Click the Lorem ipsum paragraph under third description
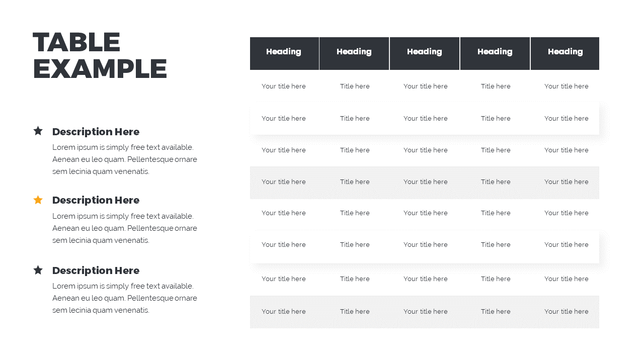Screen dimensions: 644x362 (125, 298)
